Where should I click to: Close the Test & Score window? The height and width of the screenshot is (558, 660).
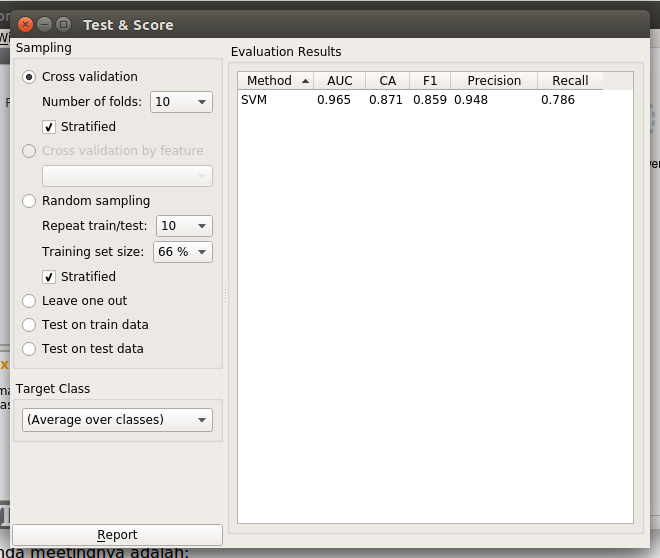point(24,24)
